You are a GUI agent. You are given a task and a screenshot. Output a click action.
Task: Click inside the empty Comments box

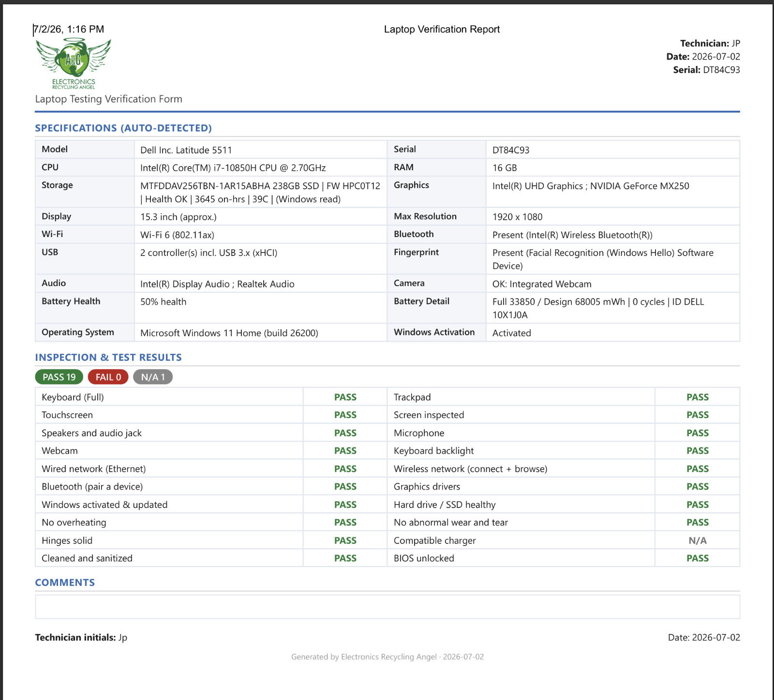[387, 607]
